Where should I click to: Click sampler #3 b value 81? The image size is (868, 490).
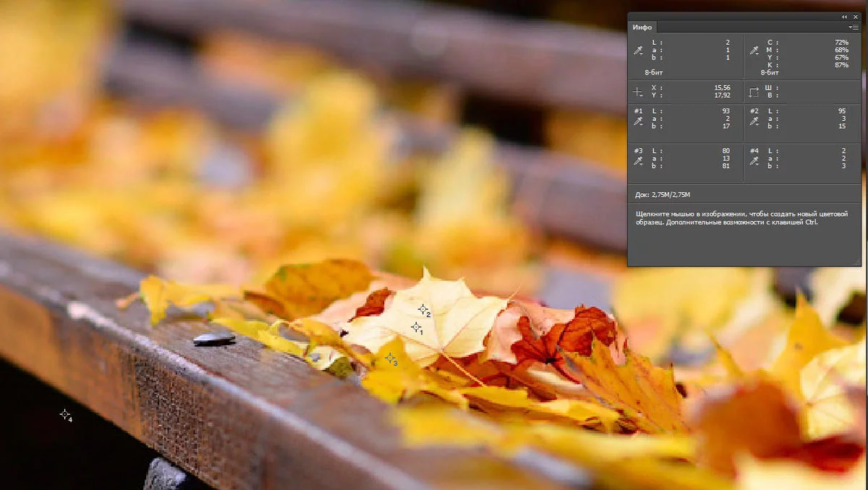point(726,165)
